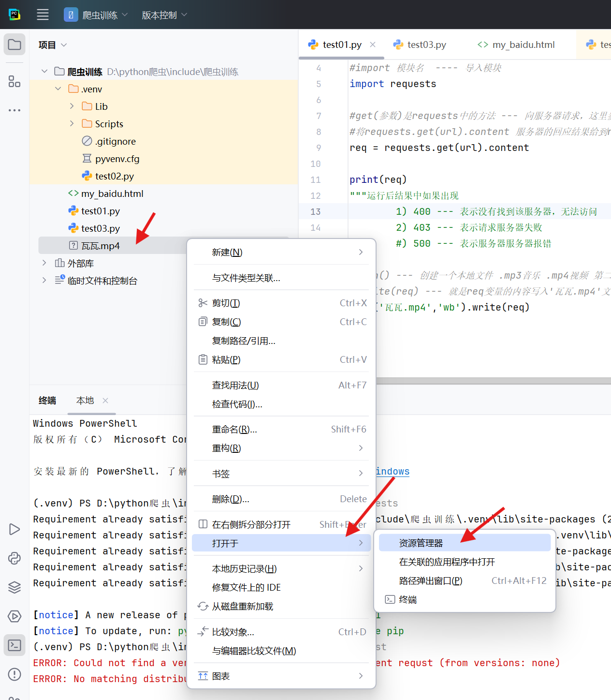Choose 复制路径/引用 from the context menu

click(x=281, y=341)
